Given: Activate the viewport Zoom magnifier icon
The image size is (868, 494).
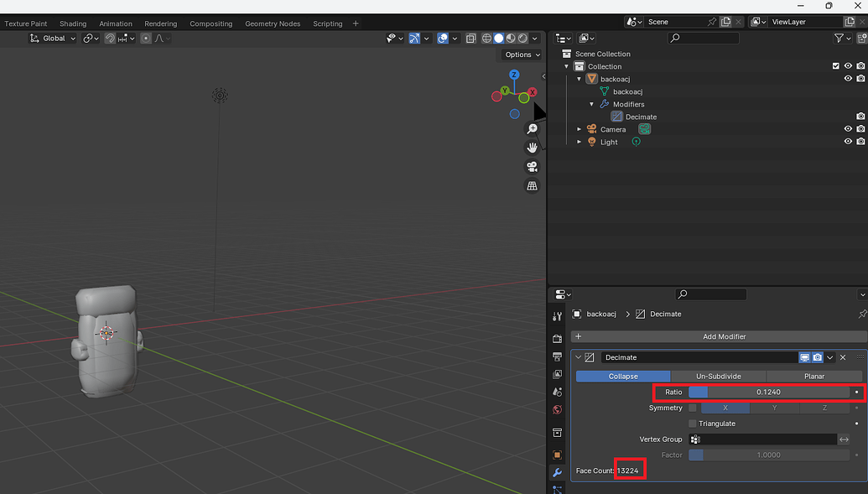Looking at the screenshot, I should [532, 128].
